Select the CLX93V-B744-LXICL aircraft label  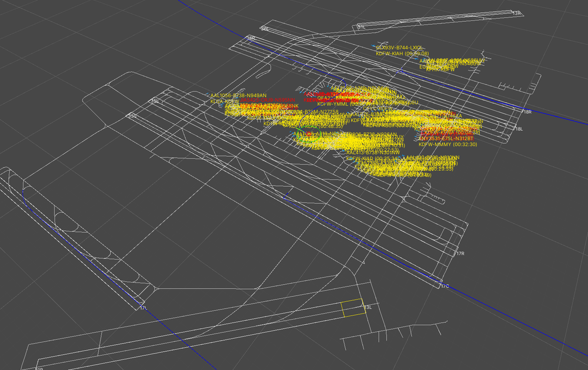pyautogui.click(x=400, y=48)
